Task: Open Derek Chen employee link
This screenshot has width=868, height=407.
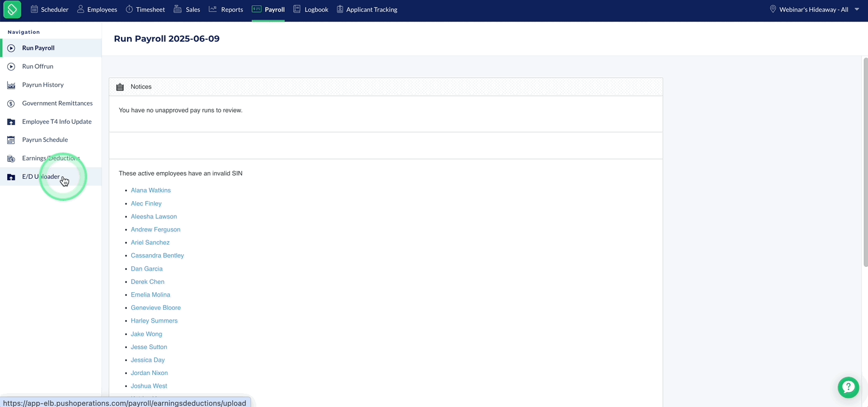Action: (147, 282)
